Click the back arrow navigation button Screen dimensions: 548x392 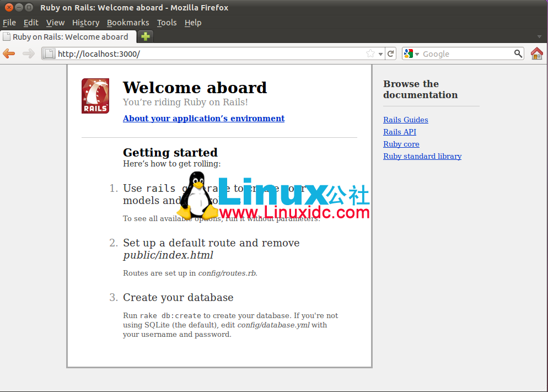[x=9, y=53]
